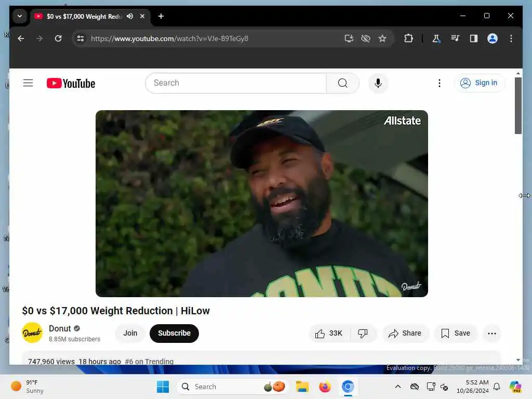This screenshot has width=532, height=399.
Task: Go back to the previous page
Action: [21, 38]
